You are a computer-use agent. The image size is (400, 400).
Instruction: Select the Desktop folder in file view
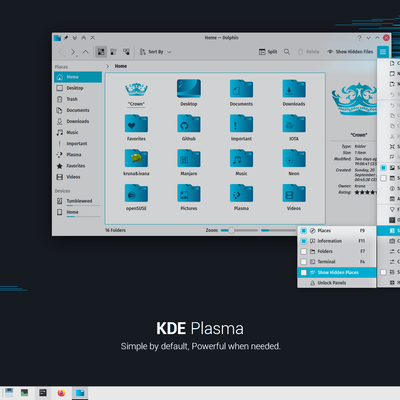coord(189,93)
